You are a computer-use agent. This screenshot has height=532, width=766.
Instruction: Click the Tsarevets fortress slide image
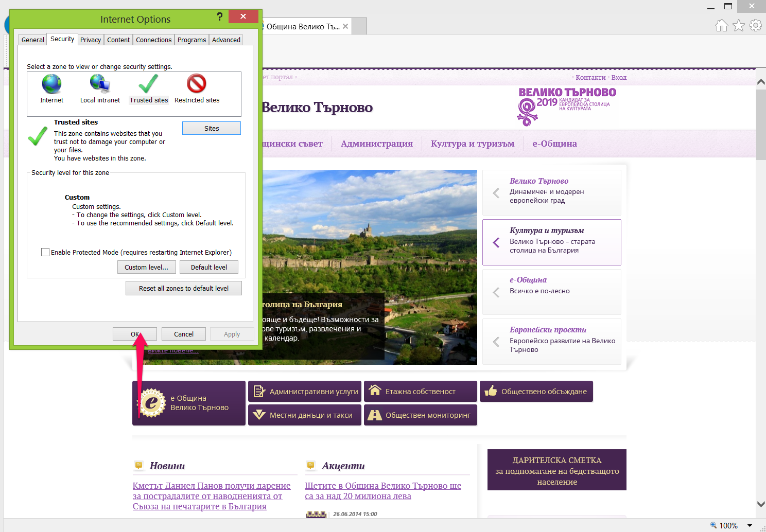point(370,232)
